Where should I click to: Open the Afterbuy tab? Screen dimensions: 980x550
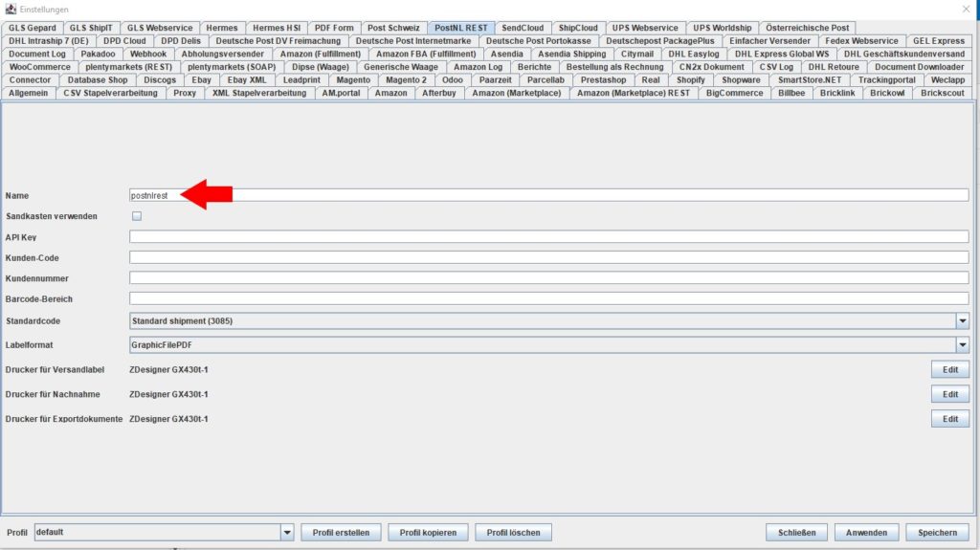coord(438,93)
